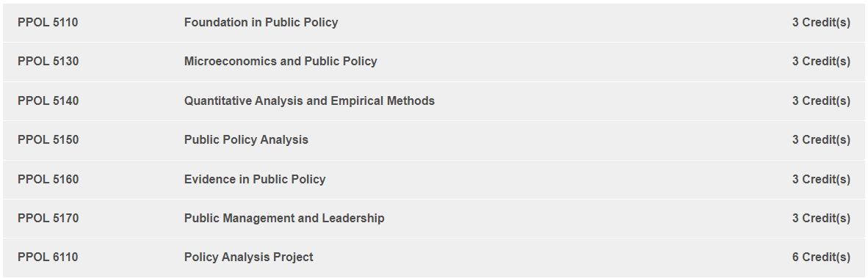The width and height of the screenshot is (868, 278).
Task: Click the 6 Credit(s) label
Action: click(821, 257)
